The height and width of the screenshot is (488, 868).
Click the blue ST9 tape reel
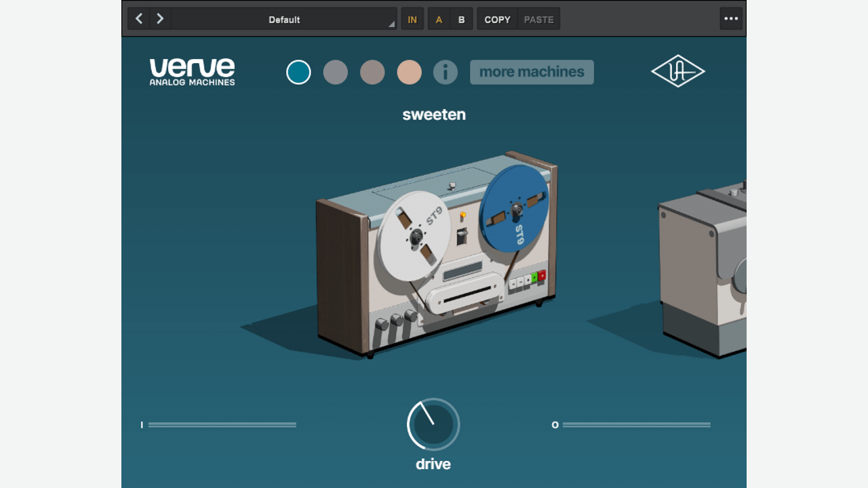click(x=515, y=208)
